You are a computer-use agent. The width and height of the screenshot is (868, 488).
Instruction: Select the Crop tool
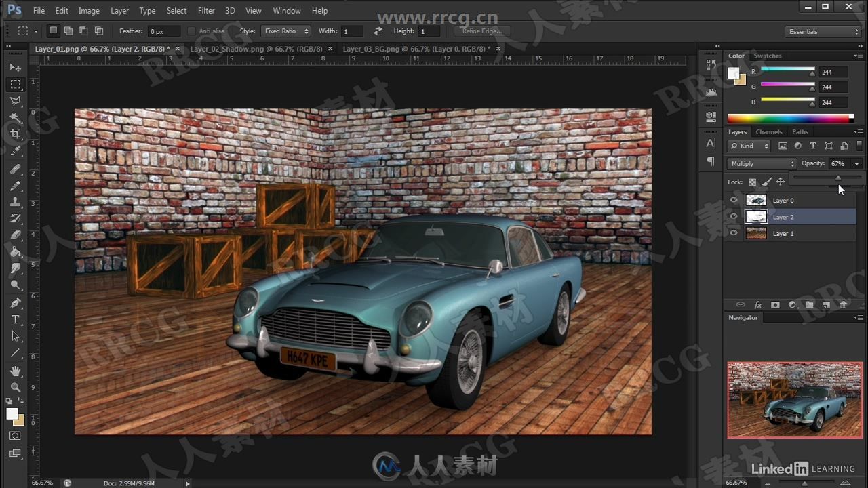tap(15, 134)
